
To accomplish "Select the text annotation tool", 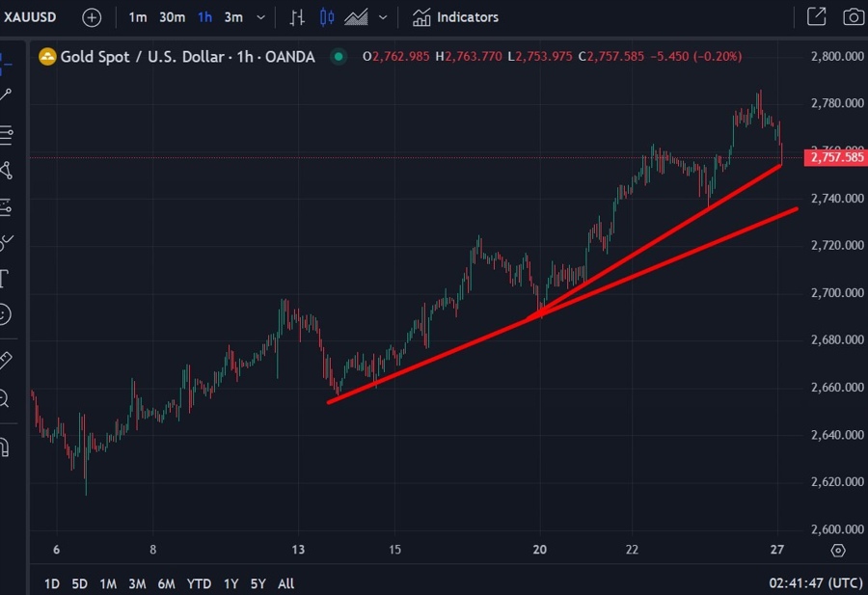I will pyautogui.click(x=5, y=279).
